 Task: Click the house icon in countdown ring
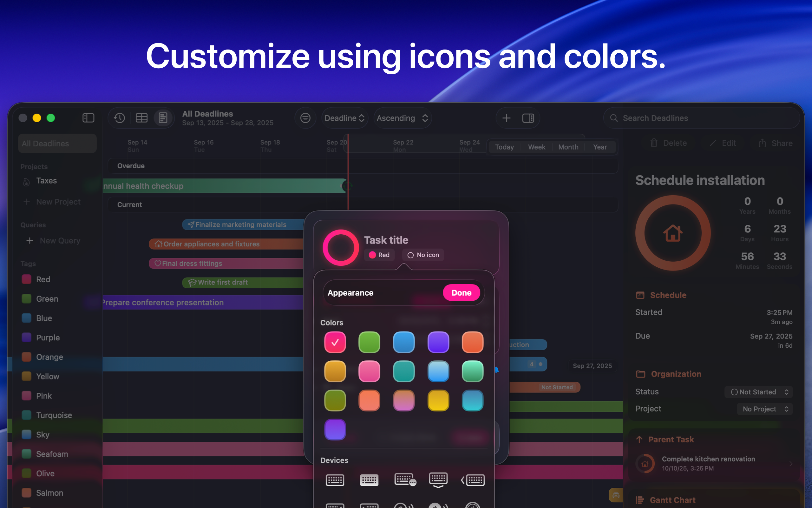(673, 233)
